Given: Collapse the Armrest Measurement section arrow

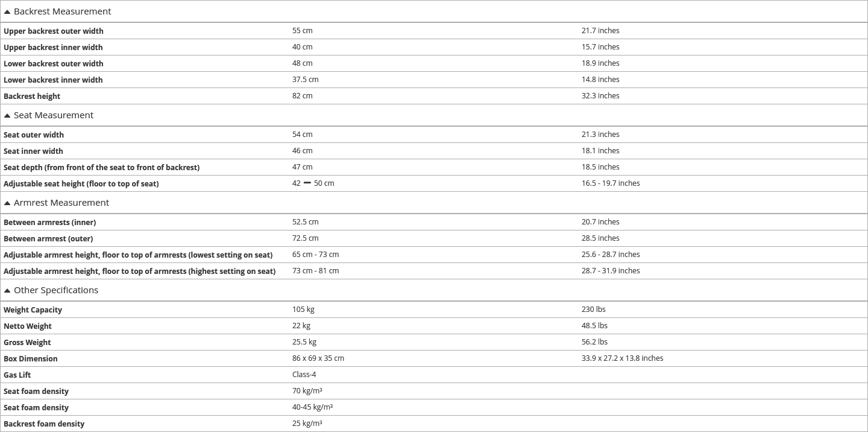Looking at the screenshot, I should [x=7, y=203].
